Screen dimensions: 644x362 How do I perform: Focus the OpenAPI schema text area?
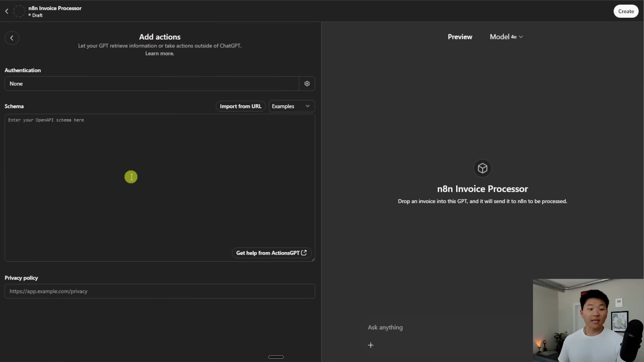point(160,188)
